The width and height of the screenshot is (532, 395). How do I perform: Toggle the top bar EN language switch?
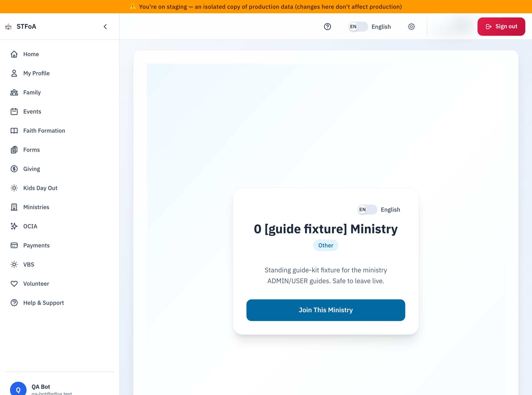358,27
